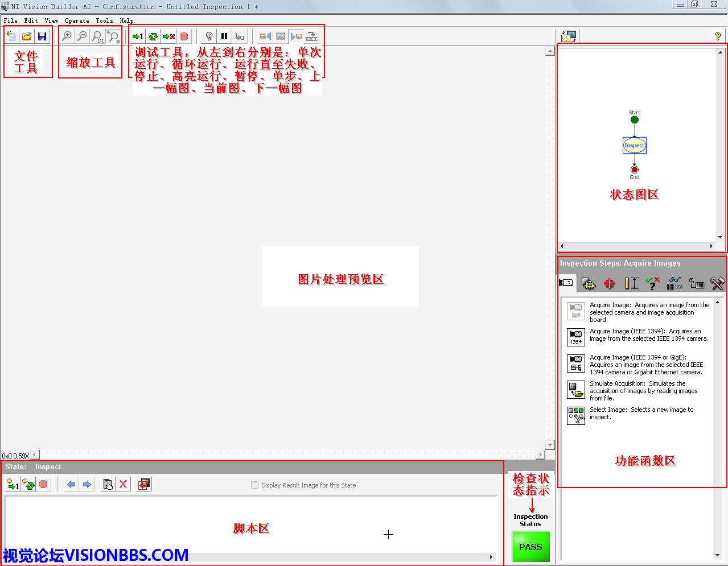This screenshot has width=728, height=566.
Task: Switch to Locate Features crosshair tab
Action: 610,283
